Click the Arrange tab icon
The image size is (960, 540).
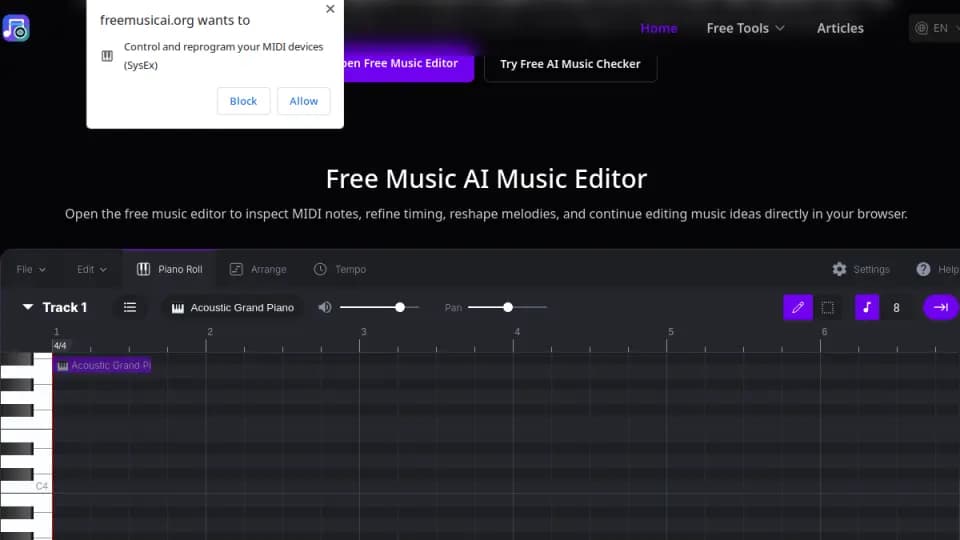pyautogui.click(x=236, y=269)
